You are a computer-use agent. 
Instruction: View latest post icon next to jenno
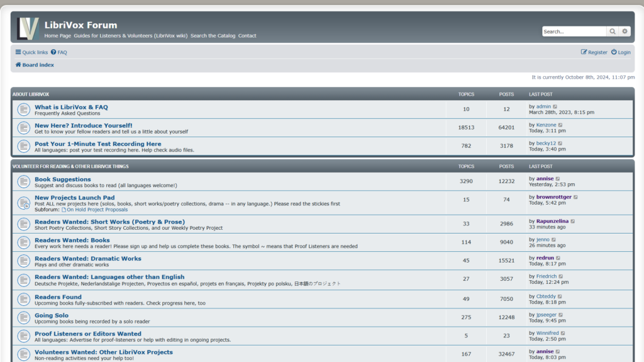tap(553, 240)
